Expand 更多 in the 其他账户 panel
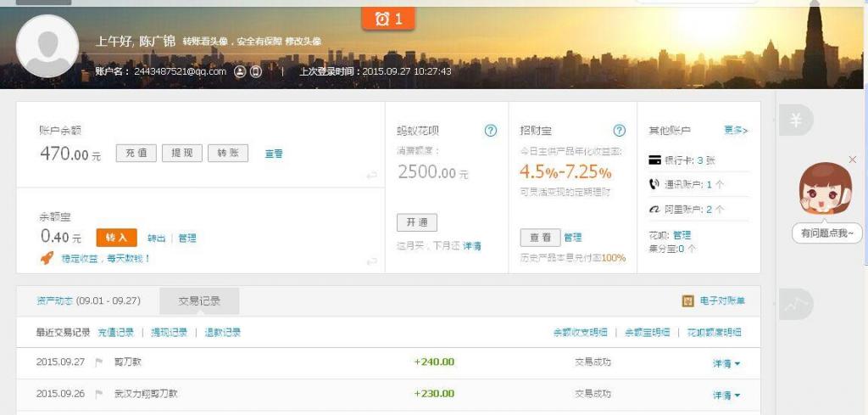 tap(736, 131)
